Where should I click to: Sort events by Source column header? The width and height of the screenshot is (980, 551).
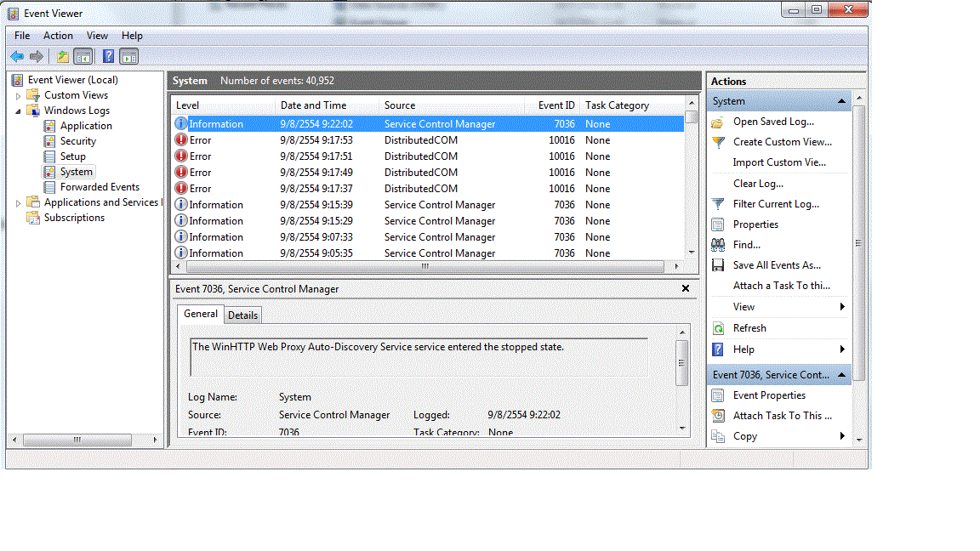[451, 105]
